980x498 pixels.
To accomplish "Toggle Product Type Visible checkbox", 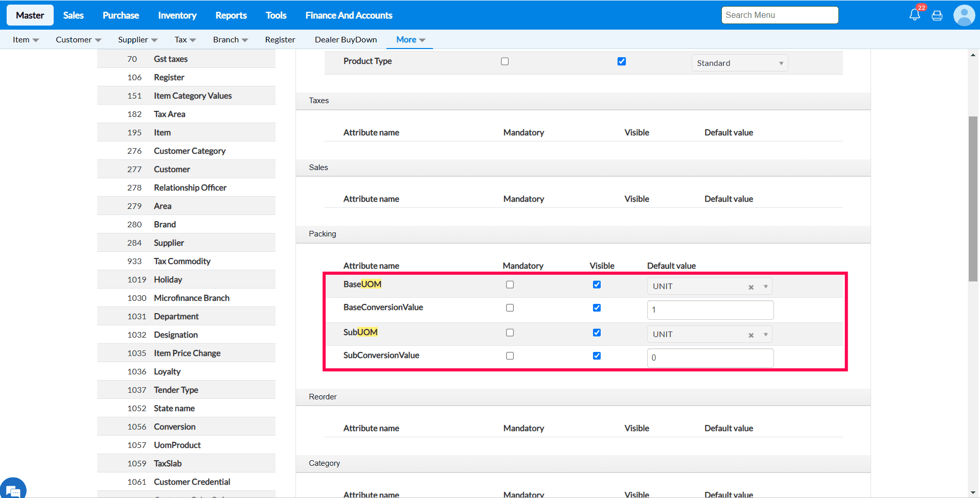I will pos(622,61).
